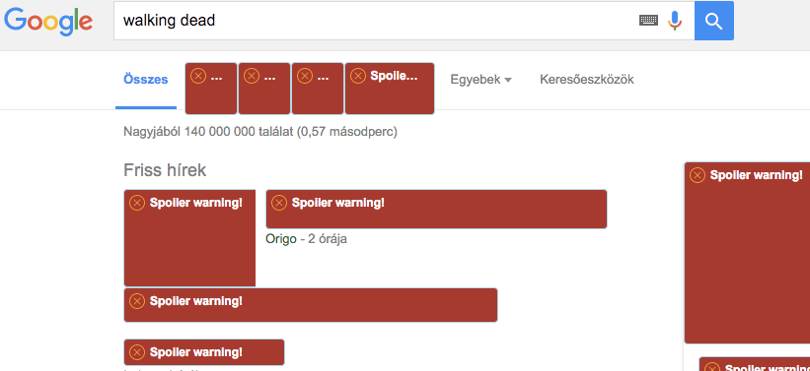The image size is (810, 371).
Task: Remove spoiler warning above Origo headline
Action: (279, 203)
